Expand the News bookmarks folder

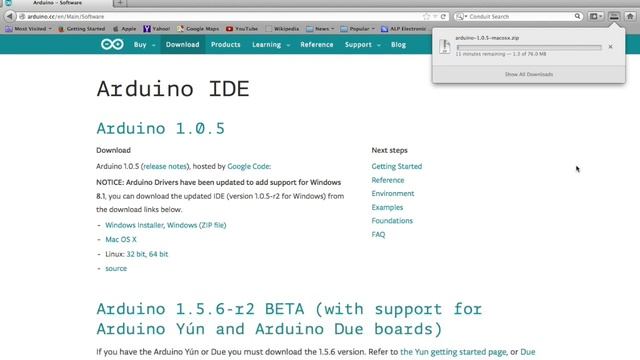point(320,29)
